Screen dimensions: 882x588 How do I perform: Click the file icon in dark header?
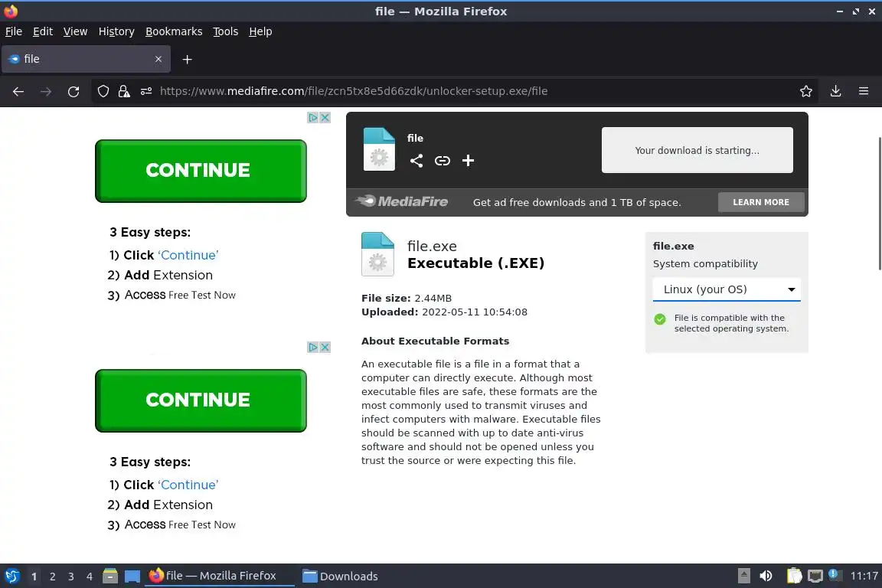coord(379,149)
